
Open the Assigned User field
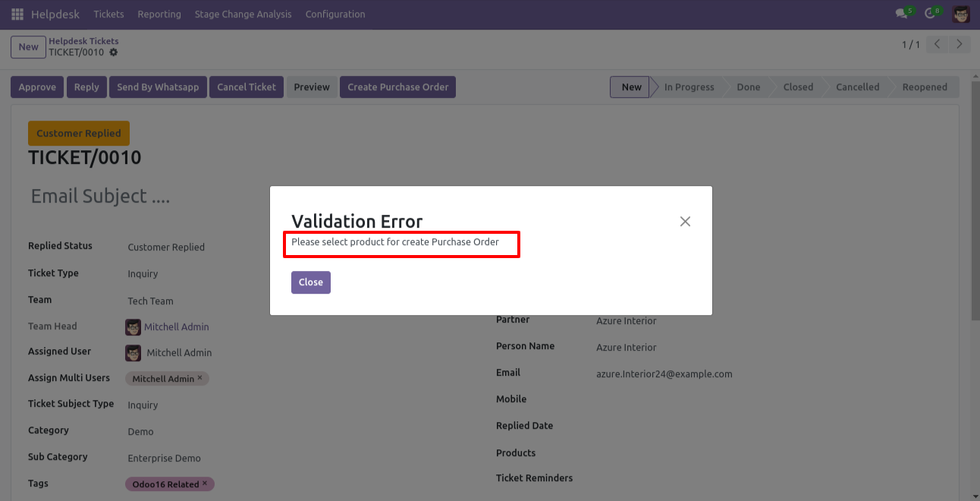point(179,353)
